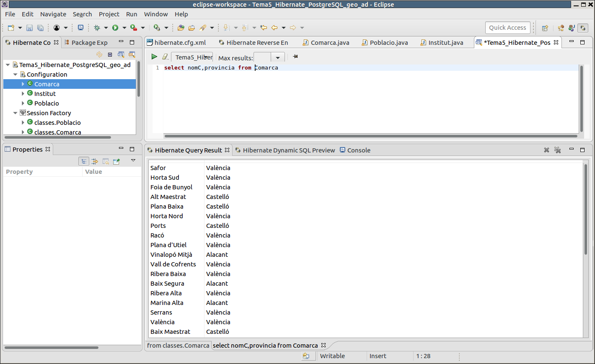The height and width of the screenshot is (364, 595).
Task: Toggle Show Advanced Properties in Properties view
Action: click(x=95, y=161)
